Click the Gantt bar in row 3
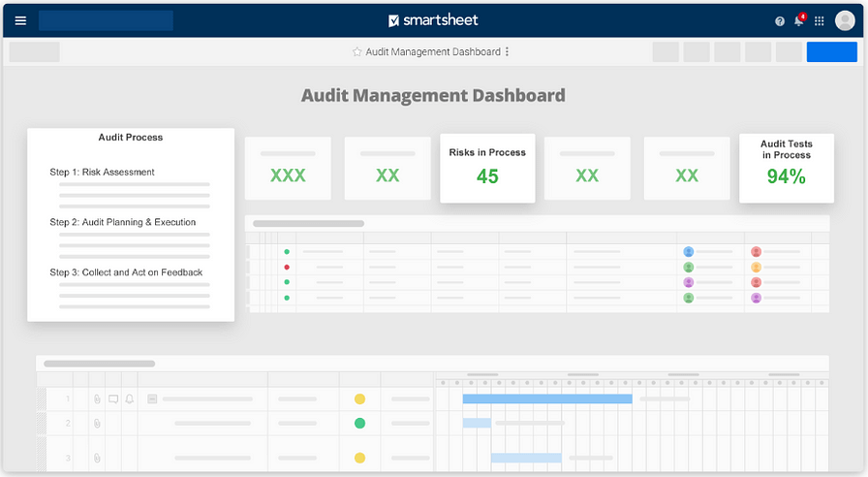 [x=526, y=458]
